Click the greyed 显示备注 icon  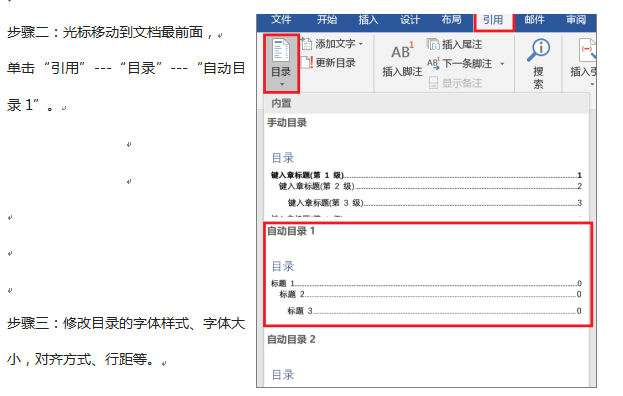[433, 83]
